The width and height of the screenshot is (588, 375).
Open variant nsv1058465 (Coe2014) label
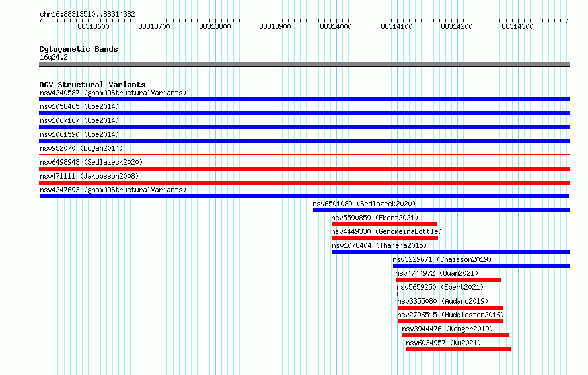tap(79, 106)
